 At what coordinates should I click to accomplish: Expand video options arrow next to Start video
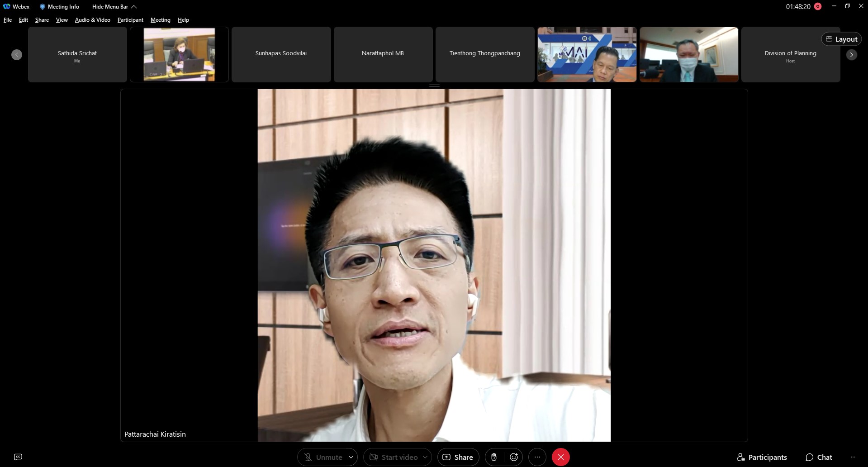pos(425,457)
